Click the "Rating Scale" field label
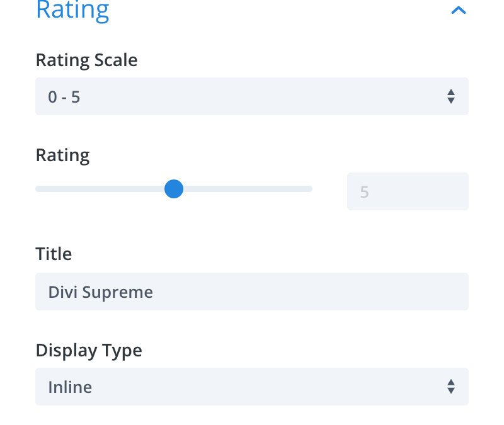 click(x=86, y=60)
